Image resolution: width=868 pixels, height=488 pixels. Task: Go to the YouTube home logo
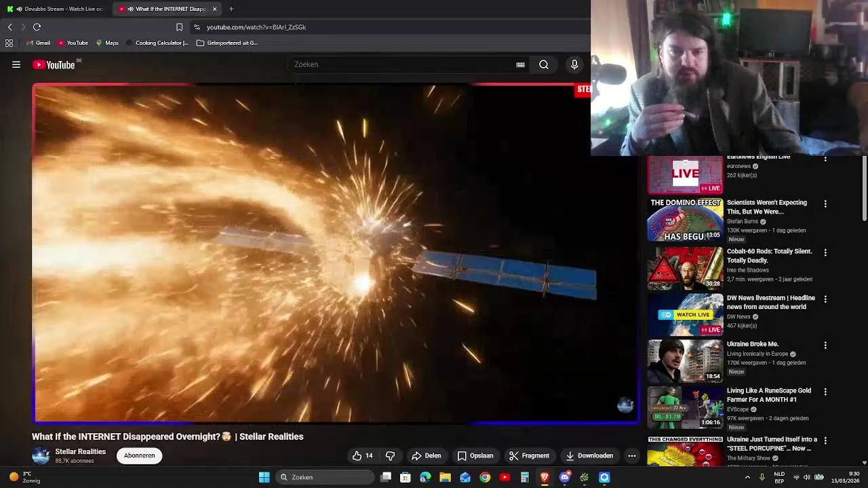tap(54, 65)
